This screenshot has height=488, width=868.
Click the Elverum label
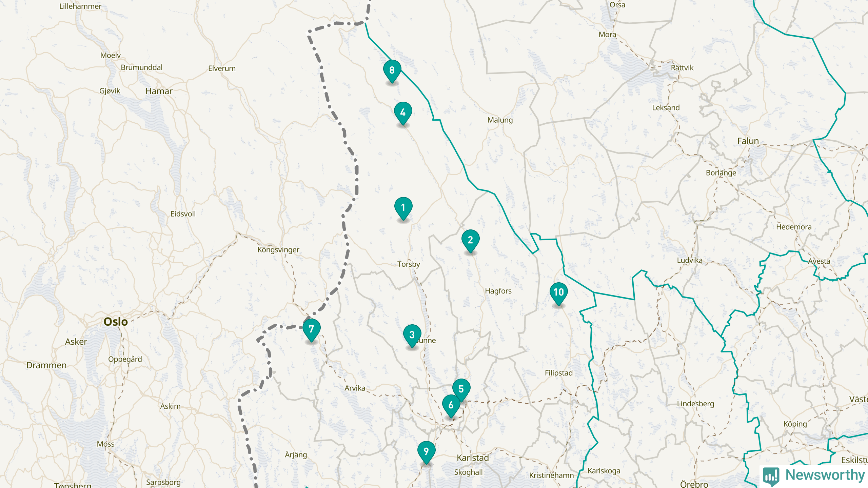222,68
